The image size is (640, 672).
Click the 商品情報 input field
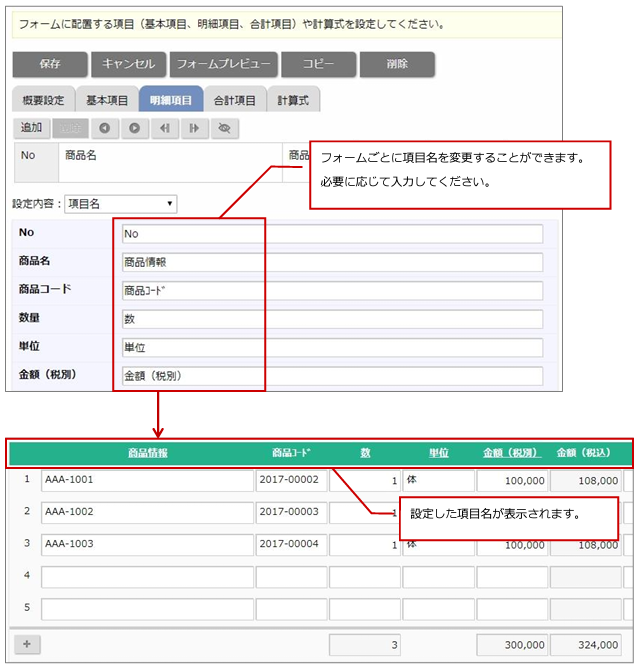(332, 262)
